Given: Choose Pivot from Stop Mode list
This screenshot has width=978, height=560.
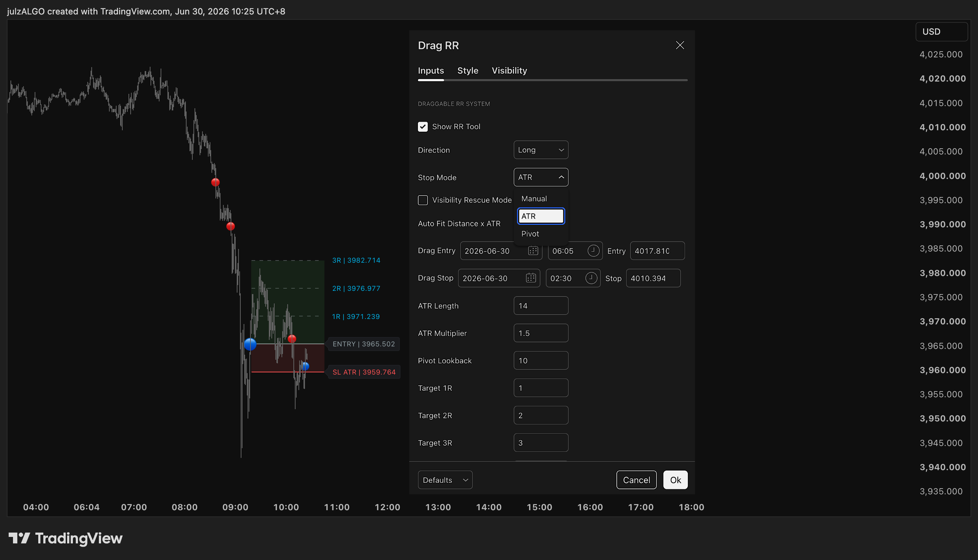Looking at the screenshot, I should point(541,234).
